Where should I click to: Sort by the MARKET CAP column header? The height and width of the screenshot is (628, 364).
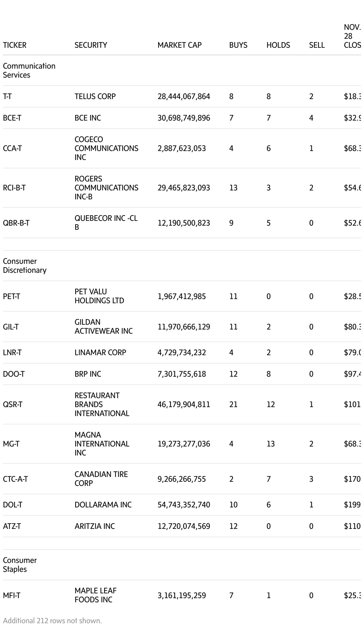pos(179,45)
